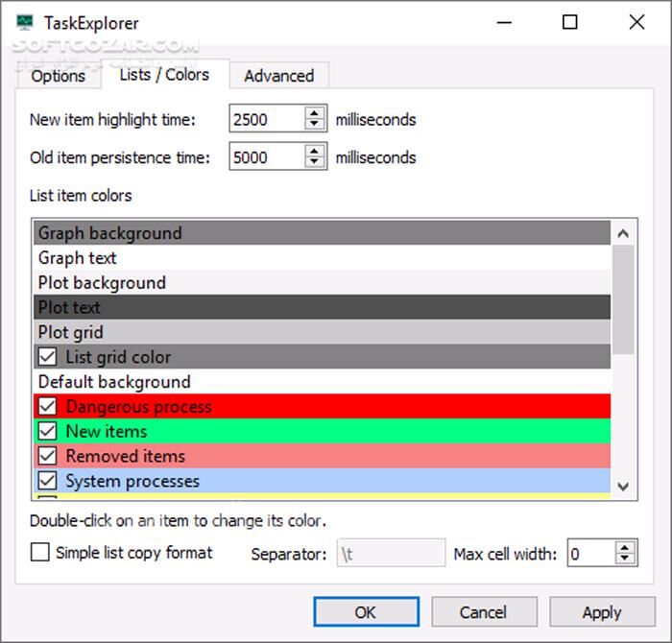Viewport: 672px width, 643px height.
Task: Select the Plot text color item
Action: tap(322, 308)
